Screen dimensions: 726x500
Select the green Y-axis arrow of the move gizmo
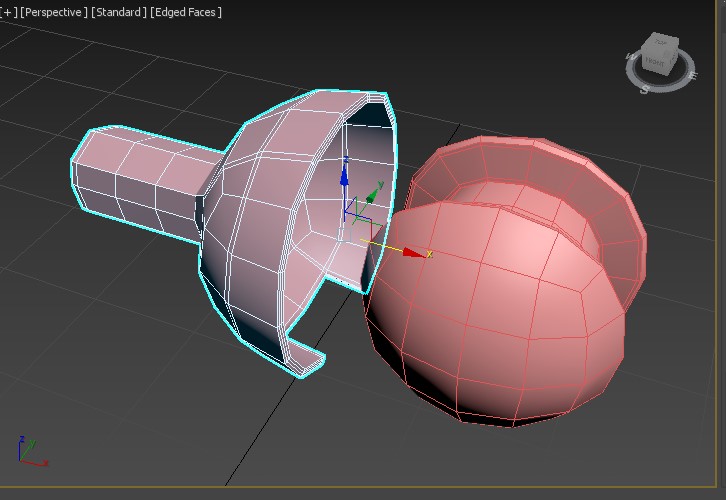click(377, 189)
